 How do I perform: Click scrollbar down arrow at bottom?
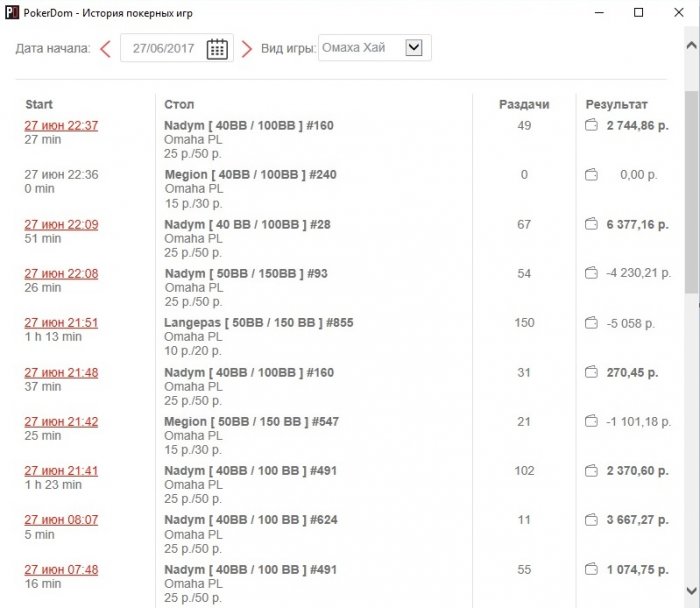tap(691, 591)
